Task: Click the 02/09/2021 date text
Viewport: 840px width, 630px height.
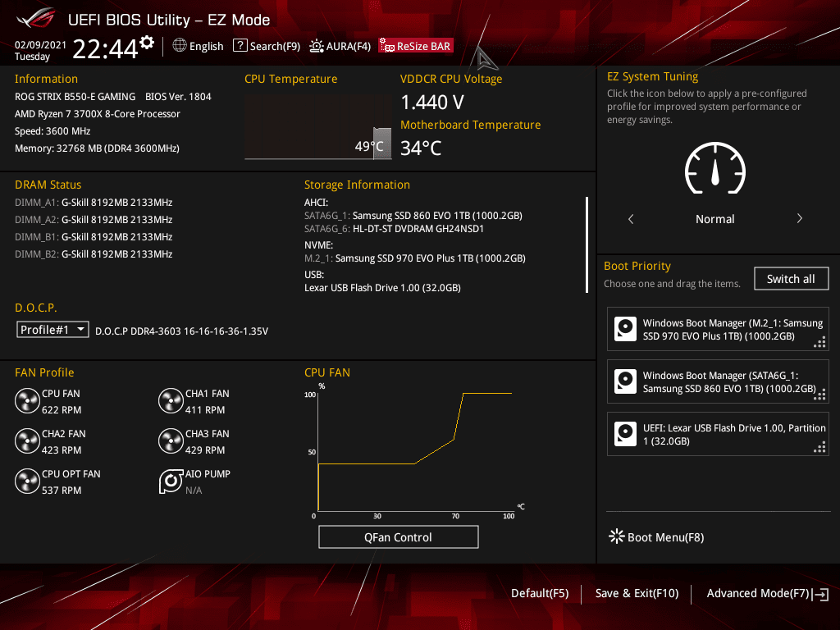Action: click(40, 45)
